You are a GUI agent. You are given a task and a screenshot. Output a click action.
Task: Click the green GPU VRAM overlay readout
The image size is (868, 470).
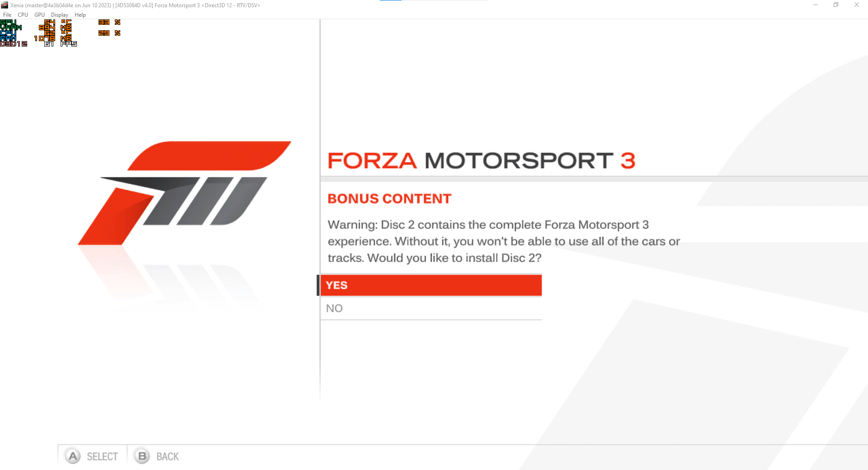[x=11, y=26]
